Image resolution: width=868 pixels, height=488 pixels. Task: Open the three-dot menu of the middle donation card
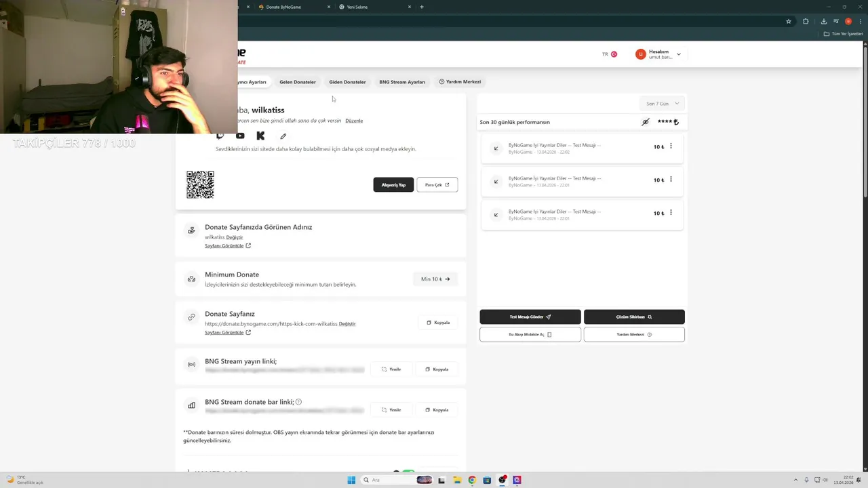pyautogui.click(x=671, y=180)
